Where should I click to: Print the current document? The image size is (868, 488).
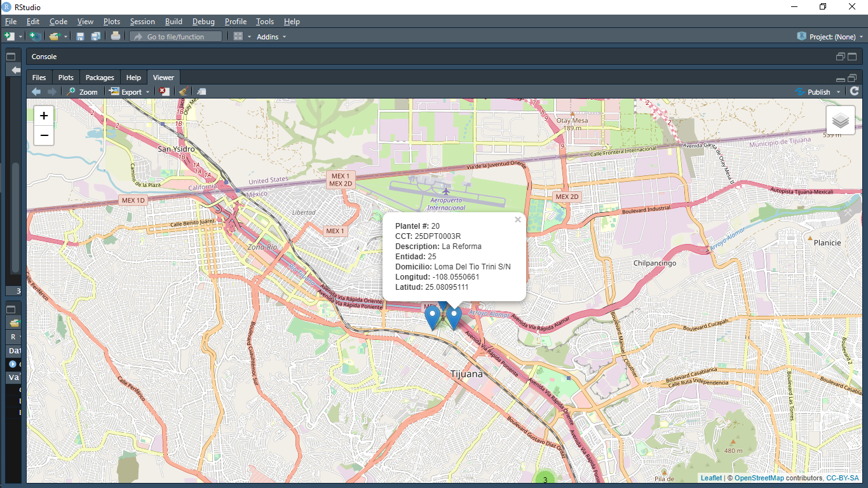pyautogui.click(x=114, y=36)
